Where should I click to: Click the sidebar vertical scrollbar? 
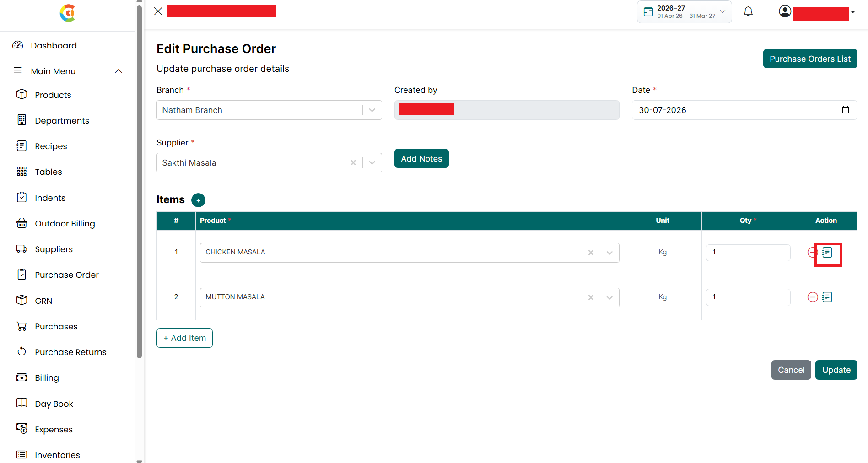click(139, 182)
